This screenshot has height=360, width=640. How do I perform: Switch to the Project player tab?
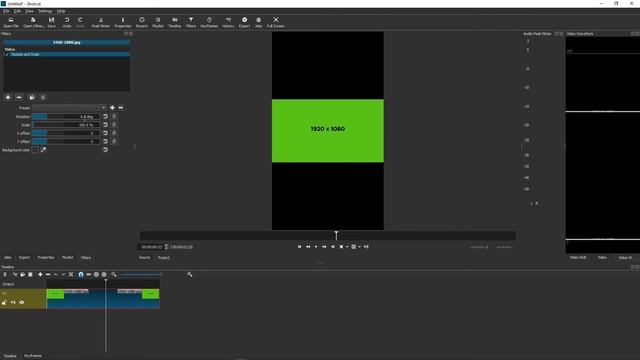pyautogui.click(x=164, y=258)
